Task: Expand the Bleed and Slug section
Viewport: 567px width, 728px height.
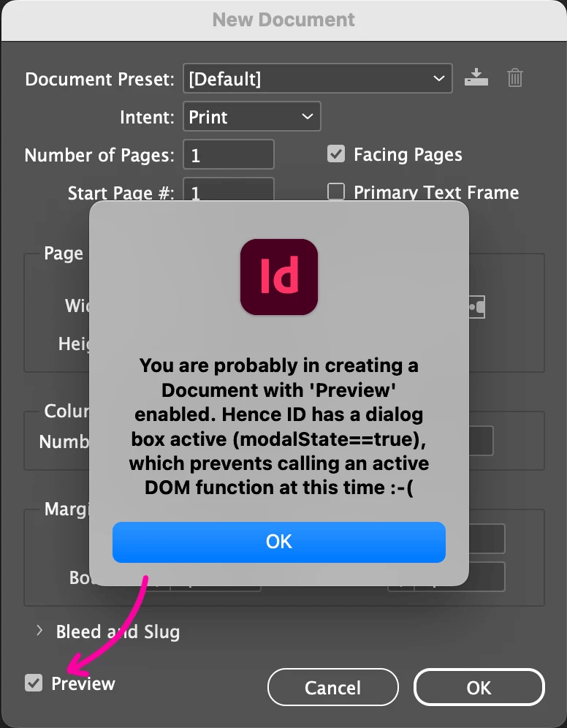Action: [x=40, y=632]
